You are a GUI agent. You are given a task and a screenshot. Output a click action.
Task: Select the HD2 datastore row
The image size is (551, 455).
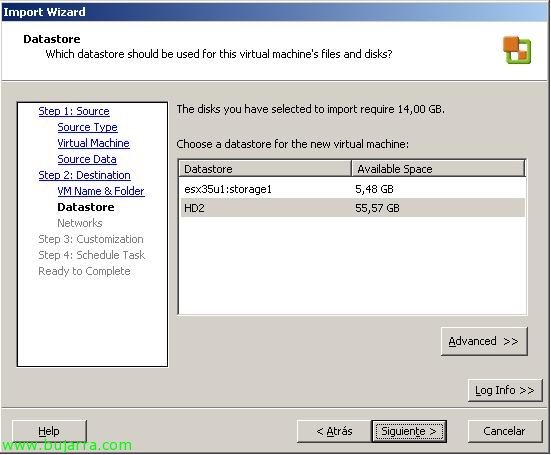coord(352,208)
